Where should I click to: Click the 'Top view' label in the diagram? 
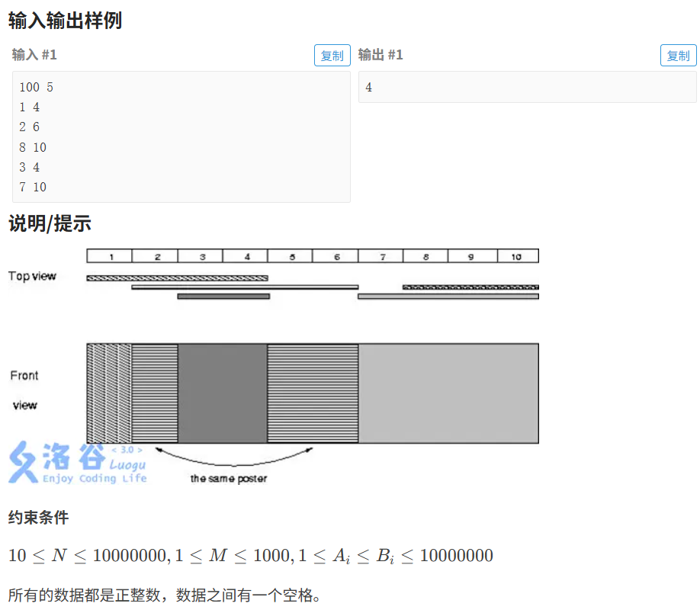tap(32, 276)
